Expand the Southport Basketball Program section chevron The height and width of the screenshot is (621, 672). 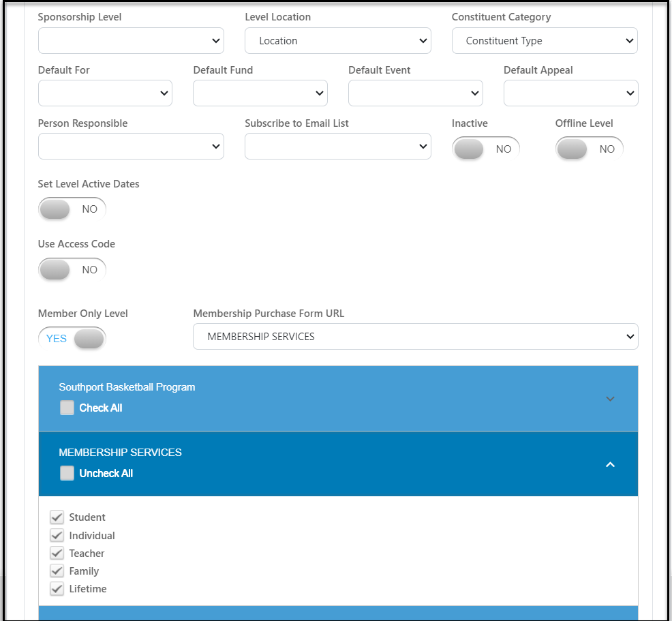610,399
